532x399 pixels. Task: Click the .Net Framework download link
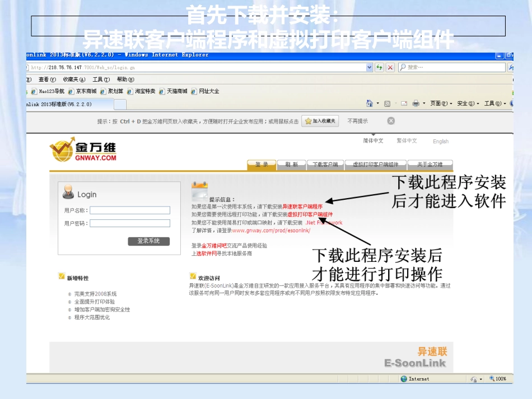point(324,223)
